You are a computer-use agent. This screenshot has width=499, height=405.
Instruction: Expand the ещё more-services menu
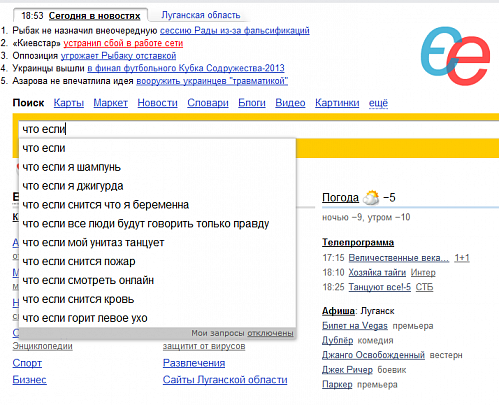pyautogui.click(x=378, y=103)
